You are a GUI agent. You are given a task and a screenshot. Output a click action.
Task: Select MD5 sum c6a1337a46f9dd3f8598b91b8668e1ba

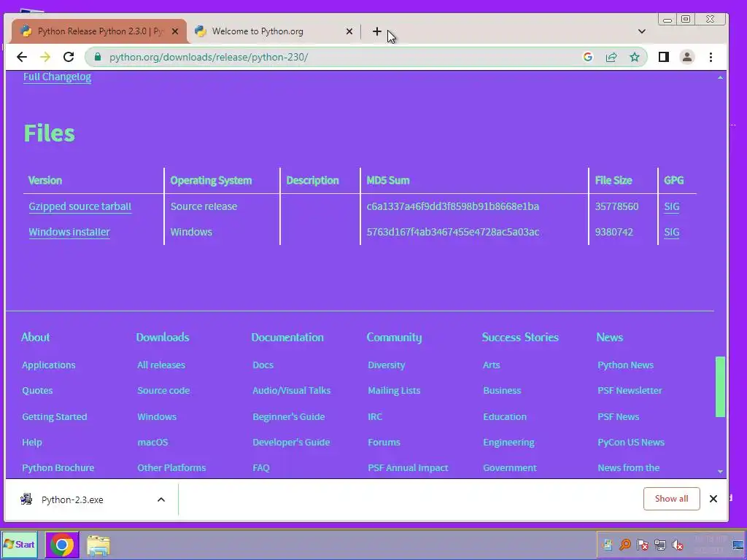pos(453,206)
